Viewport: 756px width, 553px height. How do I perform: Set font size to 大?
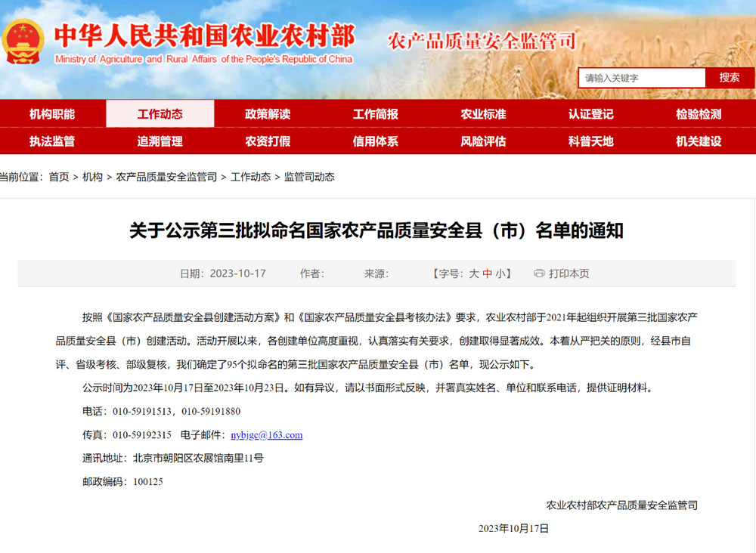[474, 273]
